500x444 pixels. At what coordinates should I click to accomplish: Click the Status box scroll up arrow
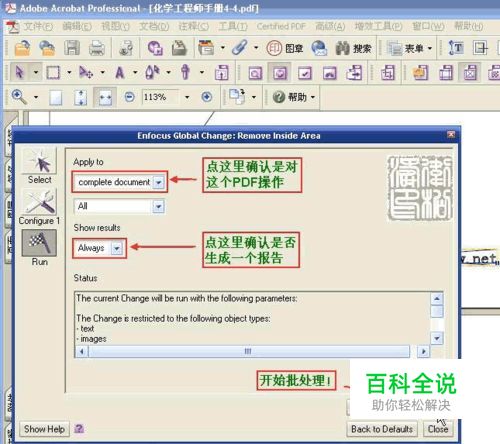click(x=437, y=298)
